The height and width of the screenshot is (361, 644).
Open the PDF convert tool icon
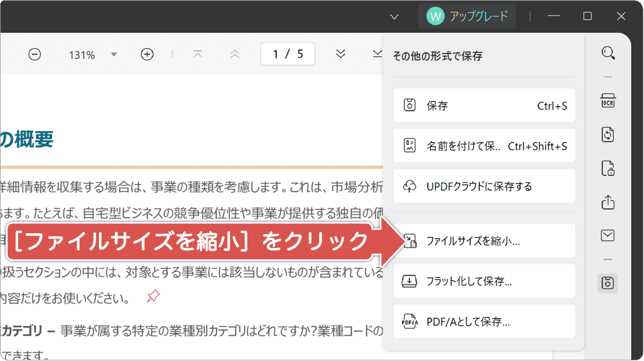608,134
